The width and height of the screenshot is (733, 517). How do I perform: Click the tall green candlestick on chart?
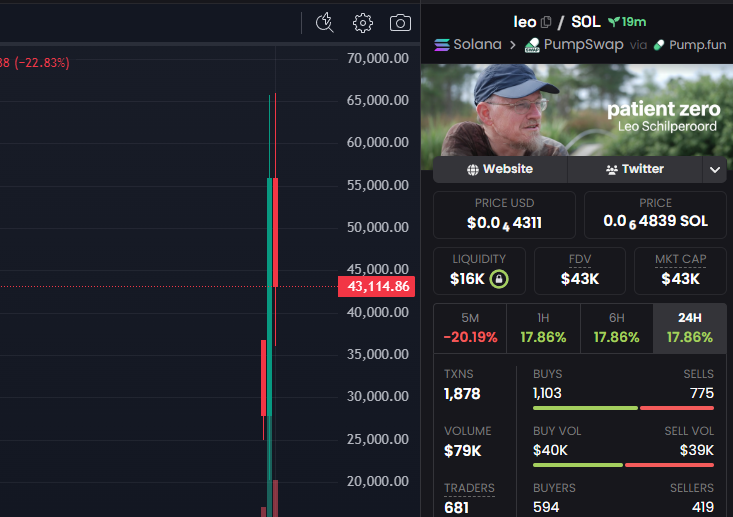point(269,296)
